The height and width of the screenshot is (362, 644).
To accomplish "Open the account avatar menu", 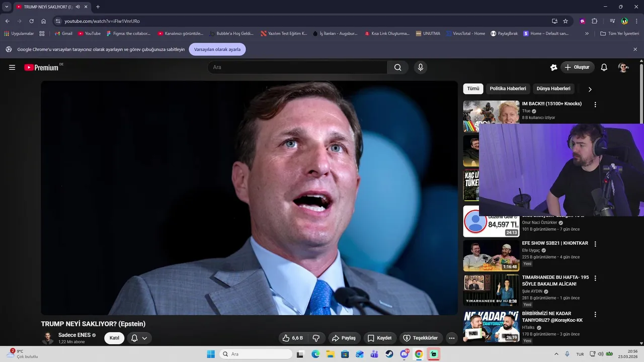I will pos(623,67).
